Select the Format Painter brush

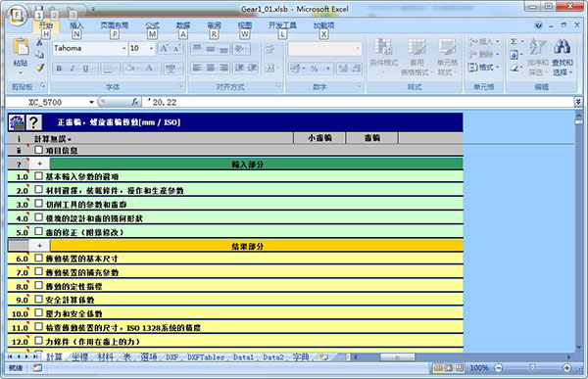39,68
